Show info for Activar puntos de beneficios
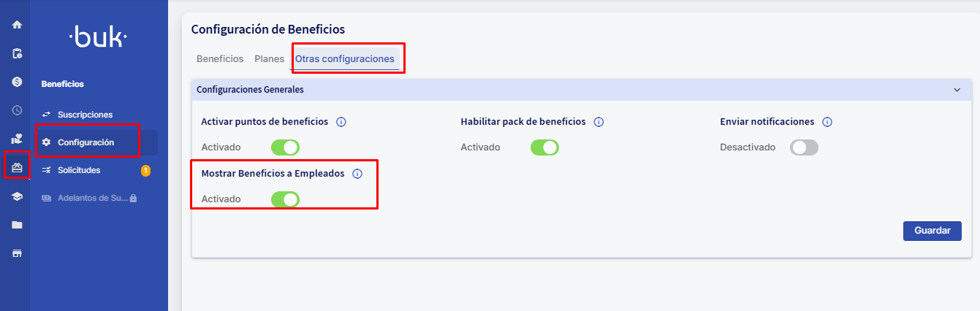 tap(341, 122)
